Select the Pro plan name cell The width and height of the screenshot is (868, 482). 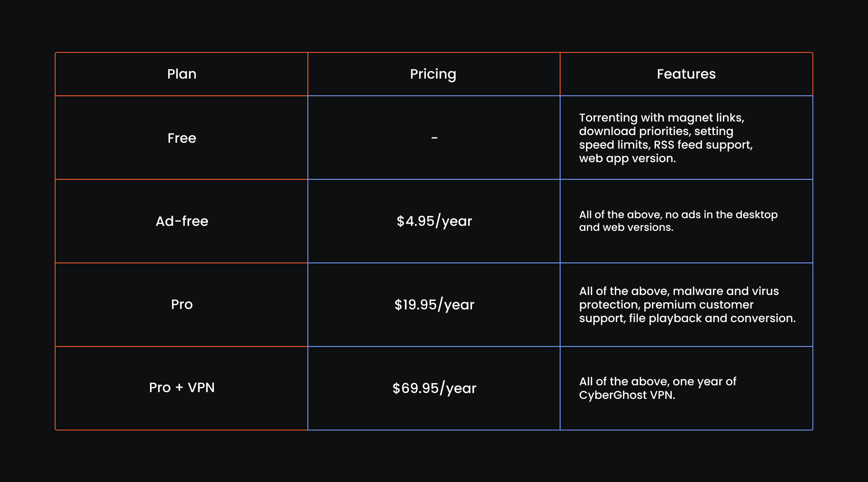(x=182, y=304)
